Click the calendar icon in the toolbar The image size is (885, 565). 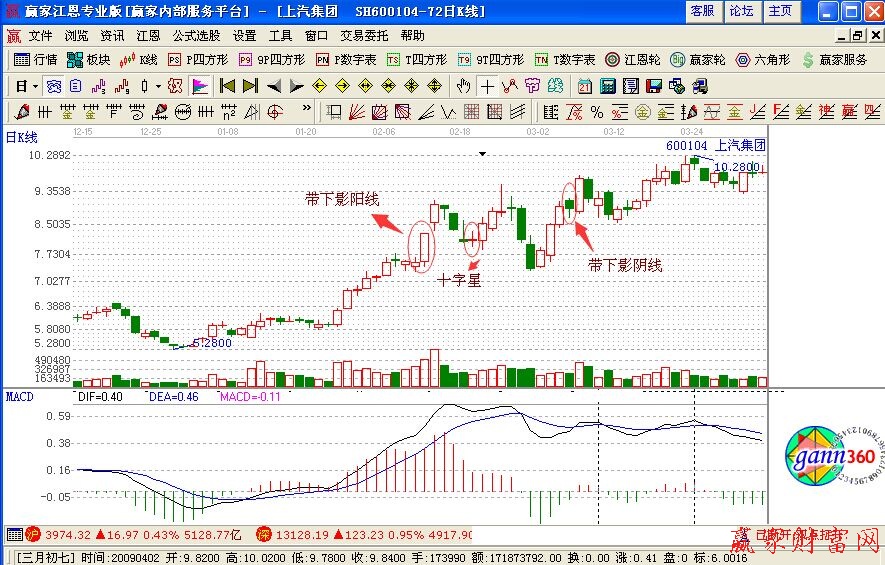click(x=584, y=86)
